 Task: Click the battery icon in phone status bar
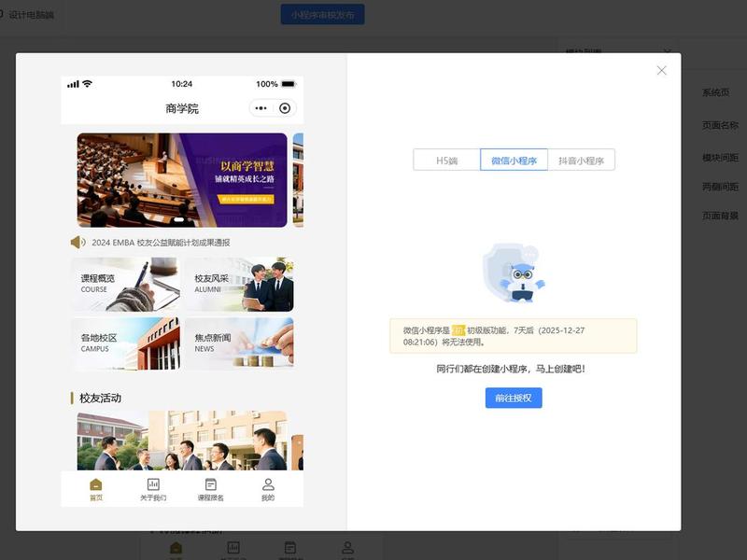tap(289, 84)
